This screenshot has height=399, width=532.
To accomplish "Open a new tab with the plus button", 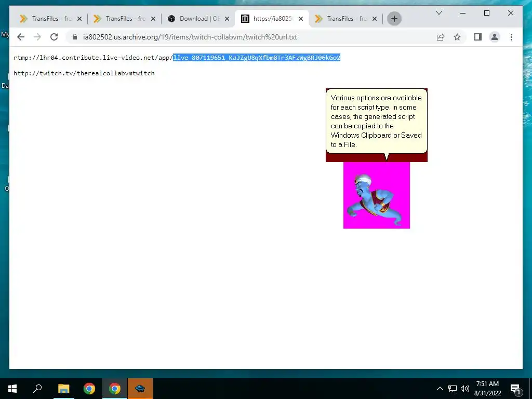I will tap(394, 19).
